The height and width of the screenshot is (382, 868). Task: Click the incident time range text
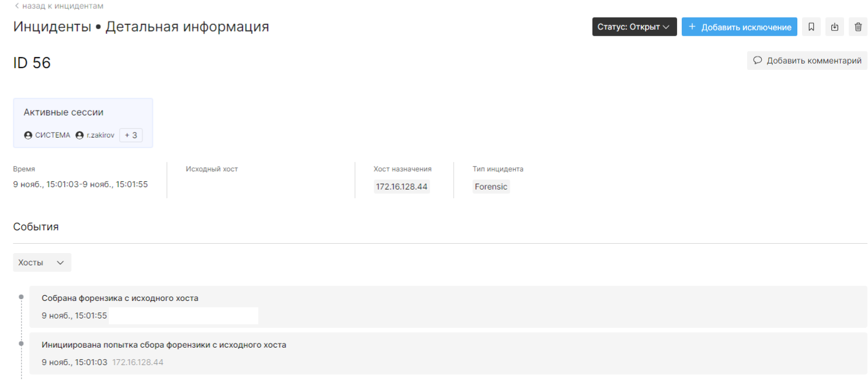coord(81,184)
